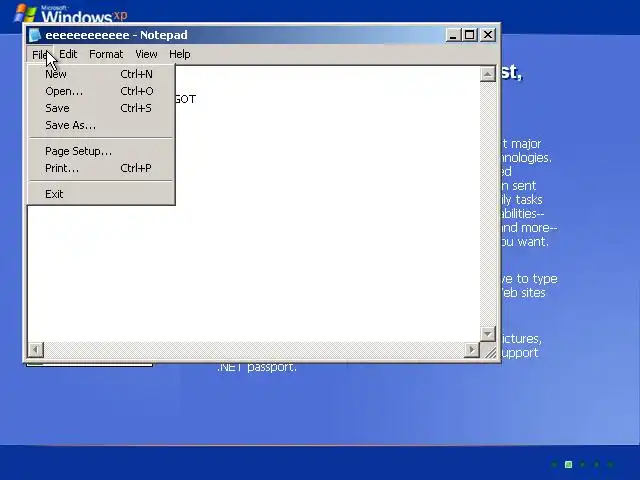Open the Edit menu

[68, 54]
